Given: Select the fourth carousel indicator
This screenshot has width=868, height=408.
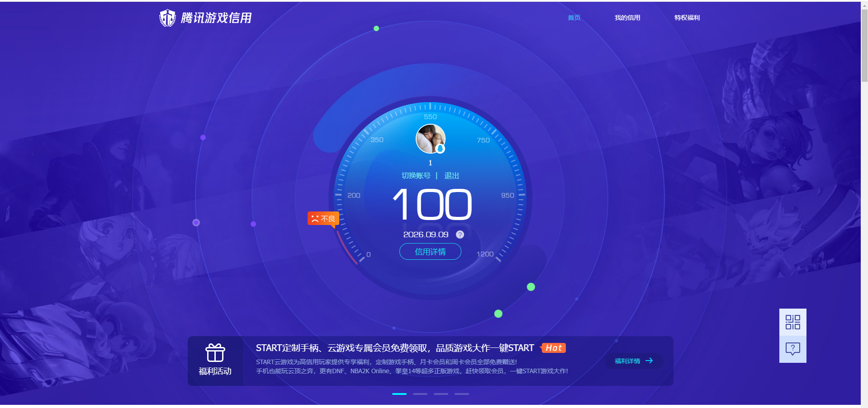Looking at the screenshot, I should pos(462,394).
